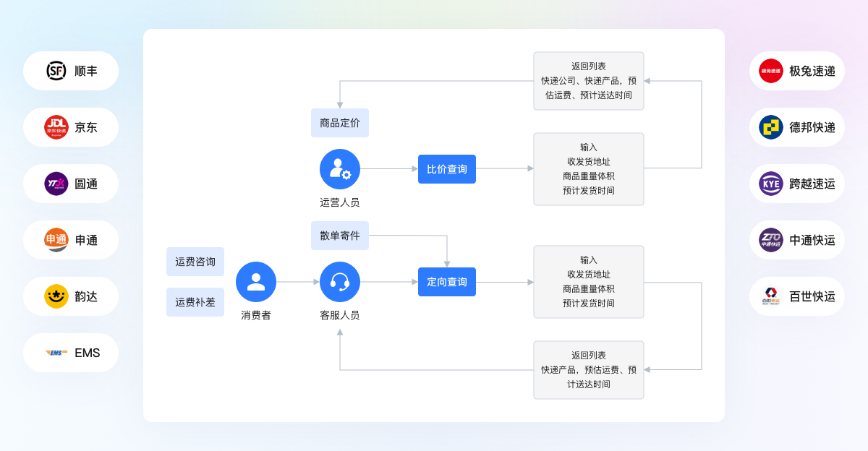Select the 百世快运 logo icon
The height and width of the screenshot is (451, 868).
pos(771,296)
